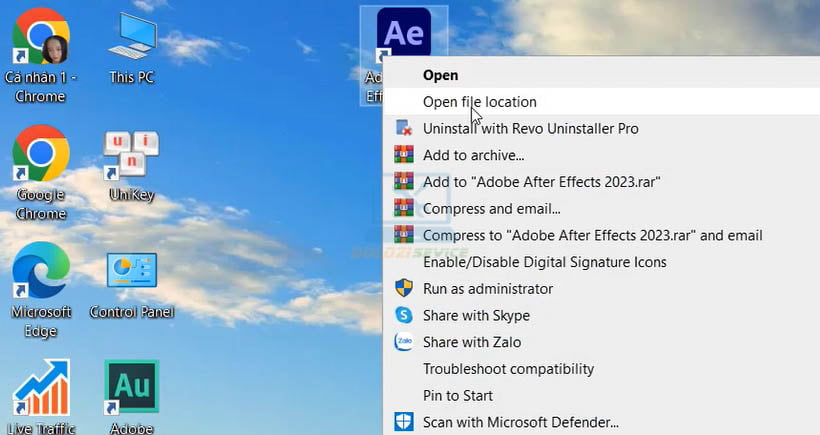Screen dimensions: 820x435
Task: Choose Open from the context menu
Action: coord(601,75)
